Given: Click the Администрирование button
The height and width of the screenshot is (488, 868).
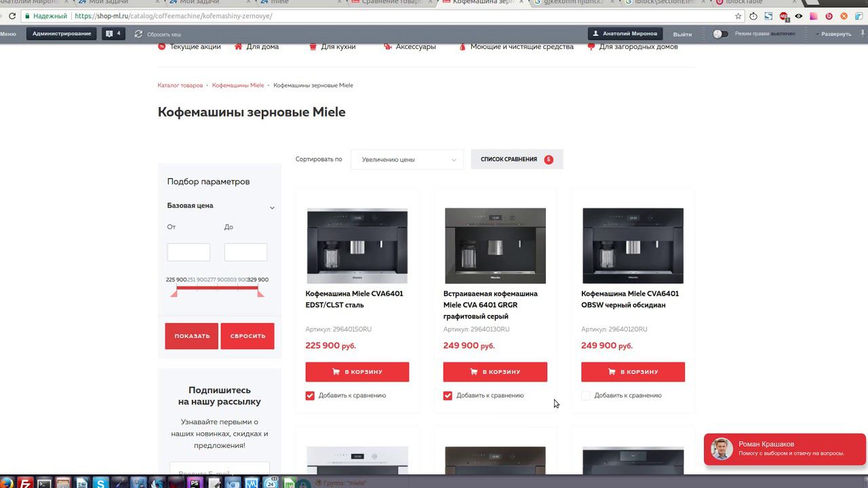Looking at the screenshot, I should [62, 33].
